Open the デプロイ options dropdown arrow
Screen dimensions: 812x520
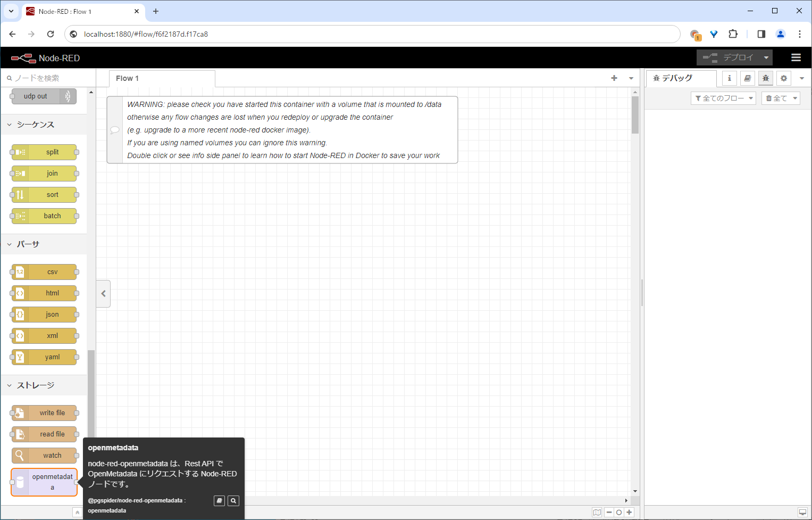click(x=766, y=57)
